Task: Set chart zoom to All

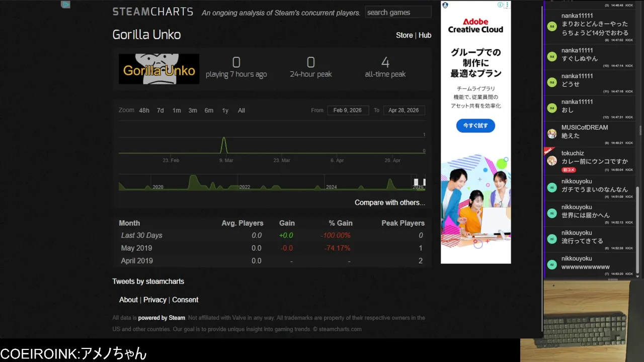Action: (x=242, y=111)
